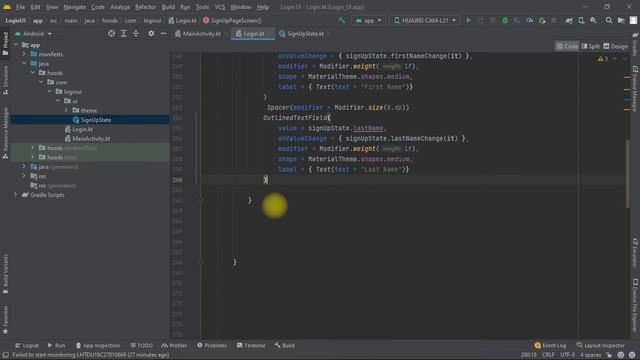Open the SDK Manager icon
The height and width of the screenshot is (360, 640).
(x=593, y=20)
